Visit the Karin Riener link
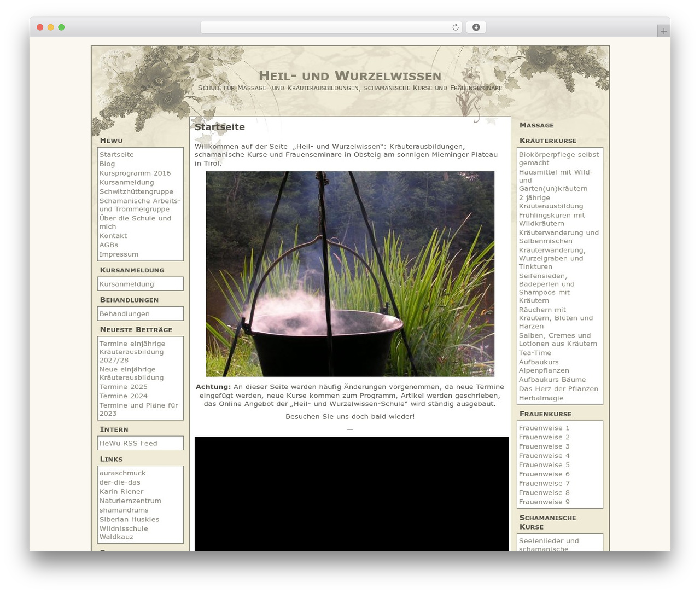 tap(121, 492)
